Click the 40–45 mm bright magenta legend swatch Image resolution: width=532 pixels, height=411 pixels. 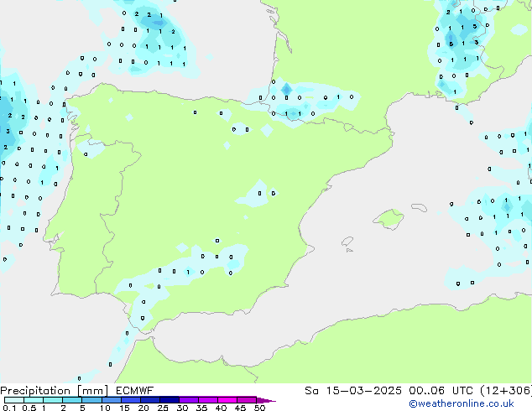[x=227, y=400]
